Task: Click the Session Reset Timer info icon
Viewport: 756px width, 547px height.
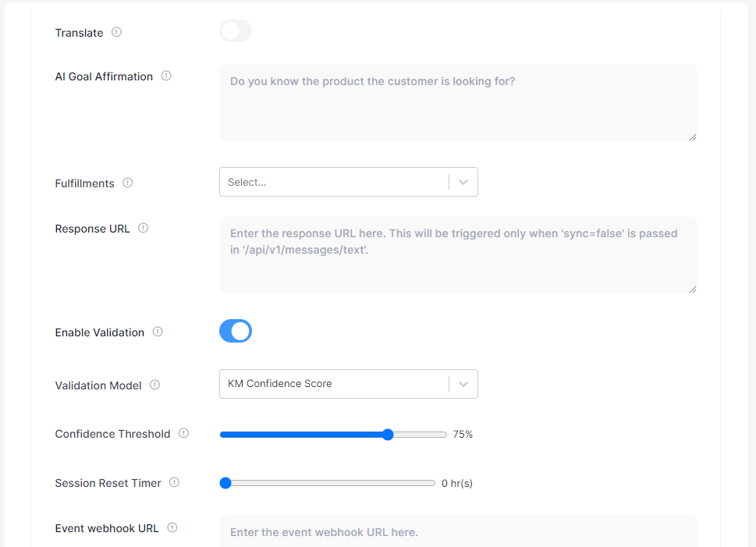Action: [175, 482]
